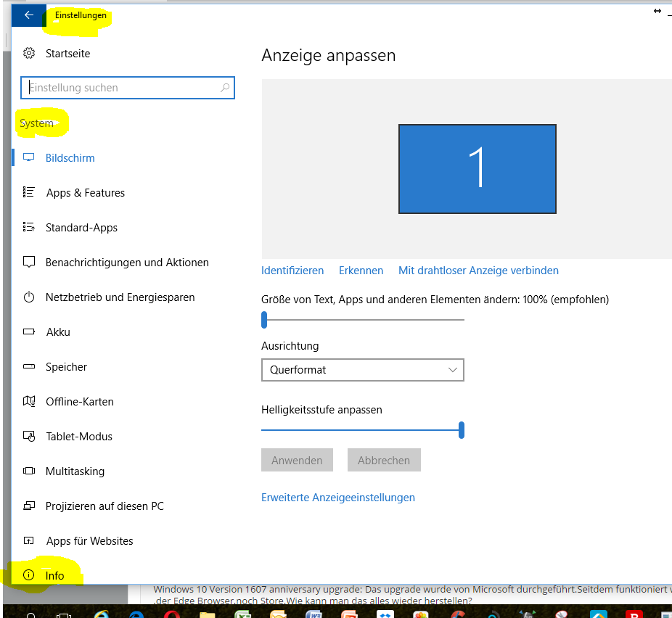The width and height of the screenshot is (672, 618).
Task: Click the magnifier icon in search box
Action: click(224, 88)
